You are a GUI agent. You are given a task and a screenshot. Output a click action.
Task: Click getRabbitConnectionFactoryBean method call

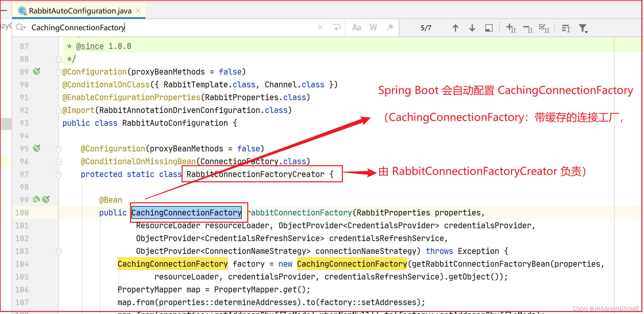481,264
